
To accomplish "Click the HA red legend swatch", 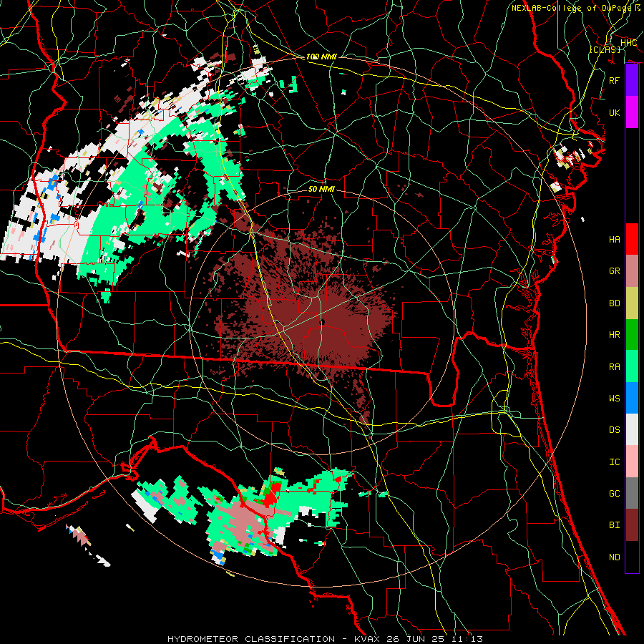I will [x=632, y=239].
